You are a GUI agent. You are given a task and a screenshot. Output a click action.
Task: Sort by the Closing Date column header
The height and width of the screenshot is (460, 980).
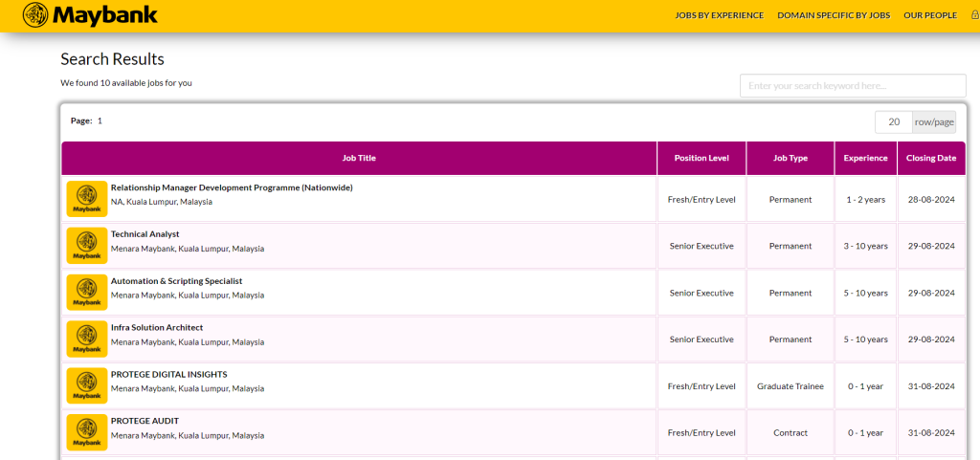pos(930,159)
